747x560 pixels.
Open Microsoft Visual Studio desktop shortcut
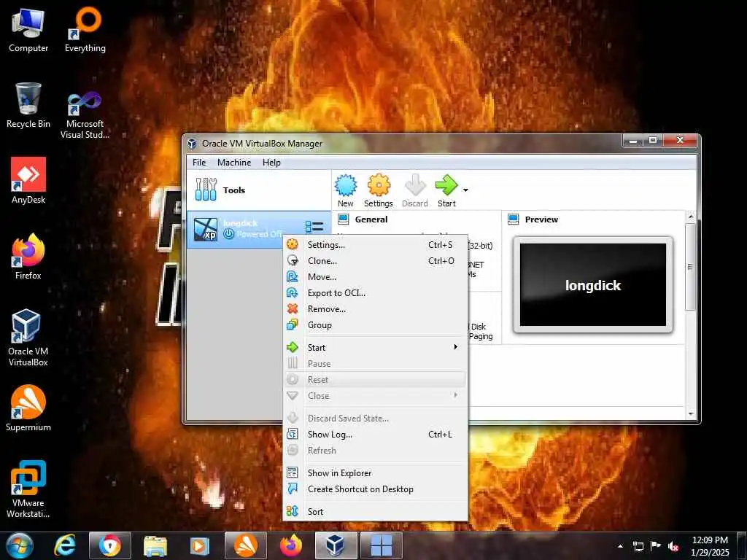pos(85,114)
